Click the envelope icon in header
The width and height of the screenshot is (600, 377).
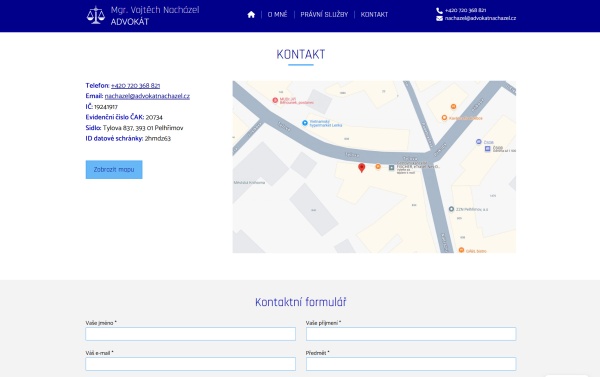[x=439, y=18]
